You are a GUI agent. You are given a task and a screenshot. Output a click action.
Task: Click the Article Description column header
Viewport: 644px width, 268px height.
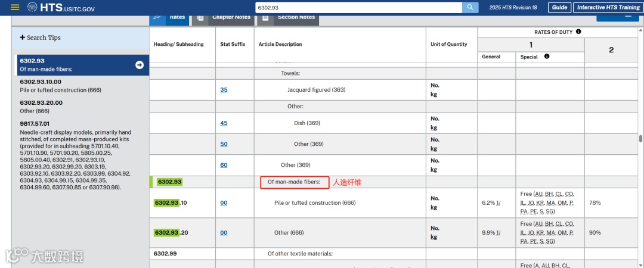(280, 44)
